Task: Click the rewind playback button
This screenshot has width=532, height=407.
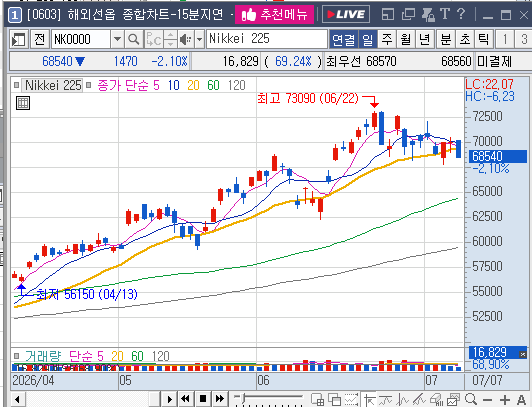Action: pyautogui.click(x=185, y=399)
